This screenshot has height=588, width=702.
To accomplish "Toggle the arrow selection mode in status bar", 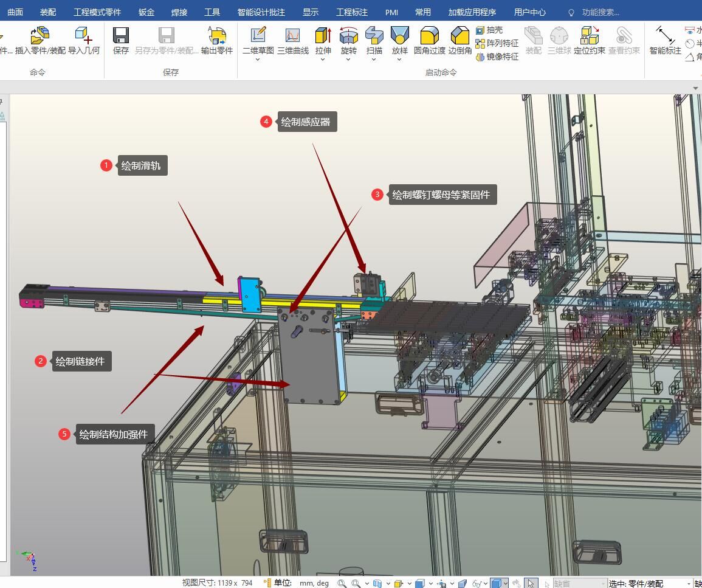I will [531, 583].
